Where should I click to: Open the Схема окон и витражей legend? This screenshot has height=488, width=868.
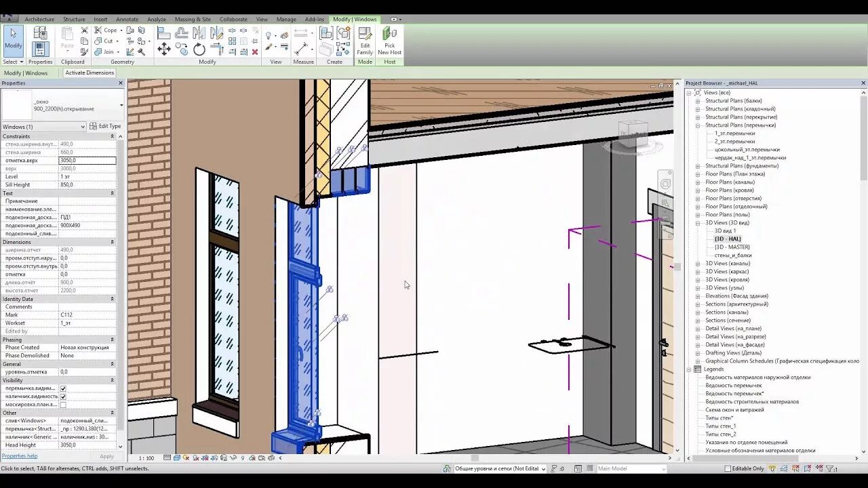click(734, 410)
